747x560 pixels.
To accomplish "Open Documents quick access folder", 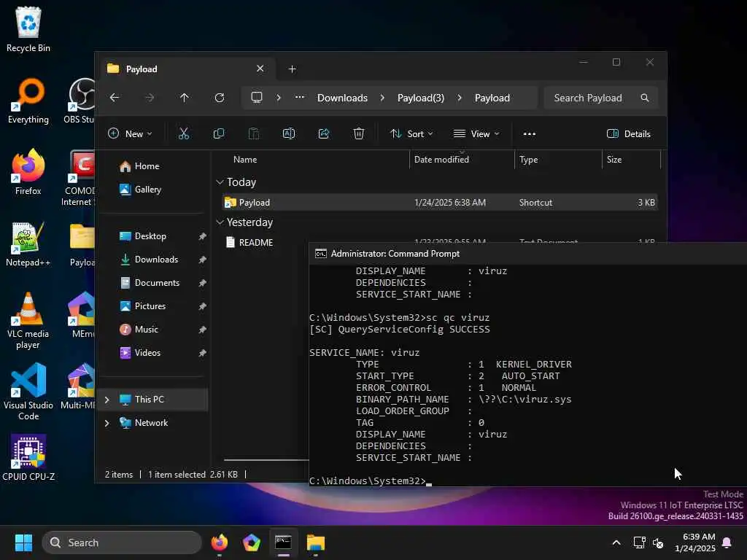I will point(153,283).
